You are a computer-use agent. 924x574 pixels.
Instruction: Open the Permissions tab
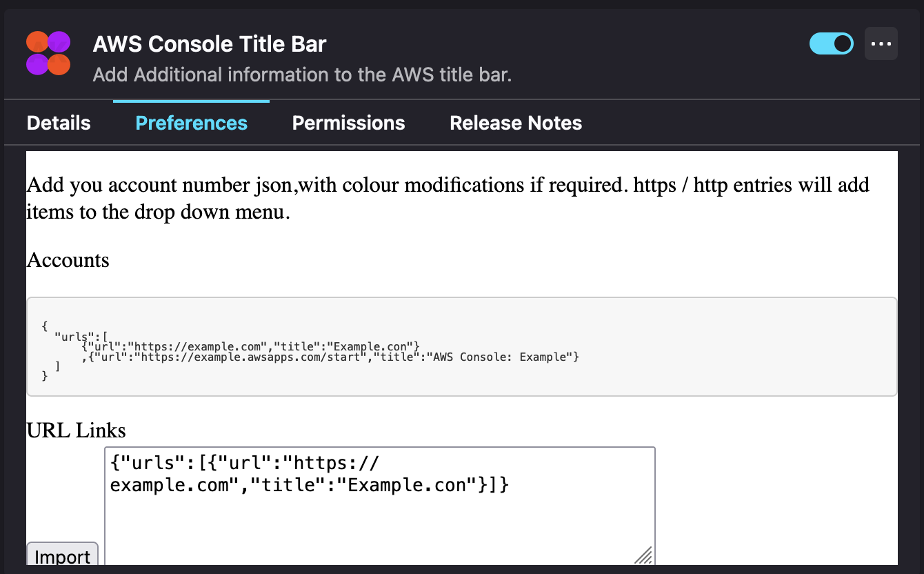pos(348,123)
